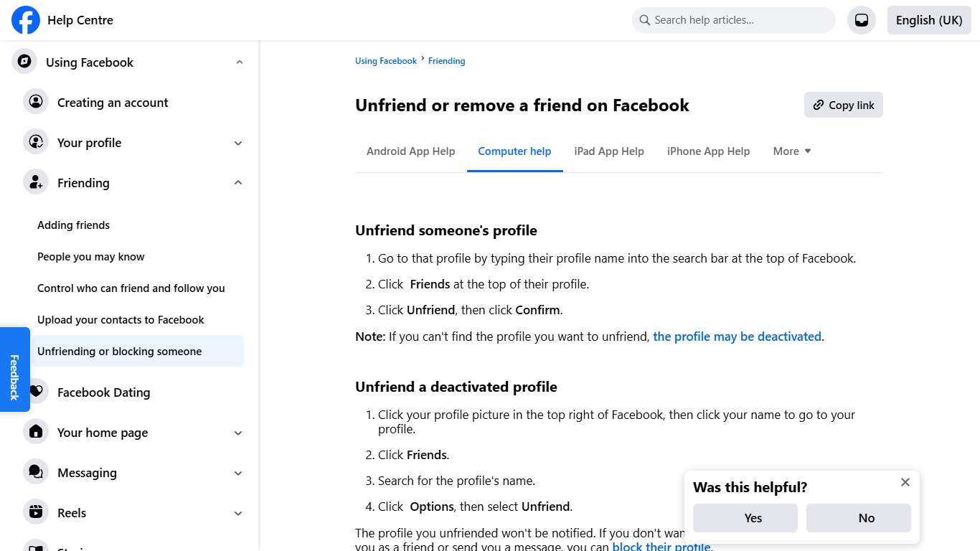Click the Reels icon in sidebar
Screen dimensions: 980x551
(36, 512)
